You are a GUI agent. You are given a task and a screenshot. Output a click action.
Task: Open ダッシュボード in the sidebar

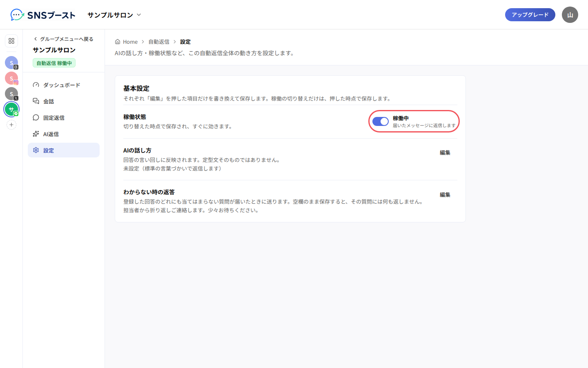(x=64, y=85)
